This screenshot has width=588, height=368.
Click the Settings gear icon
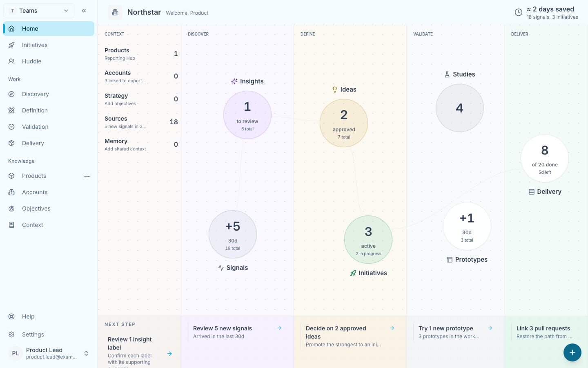pos(11,334)
